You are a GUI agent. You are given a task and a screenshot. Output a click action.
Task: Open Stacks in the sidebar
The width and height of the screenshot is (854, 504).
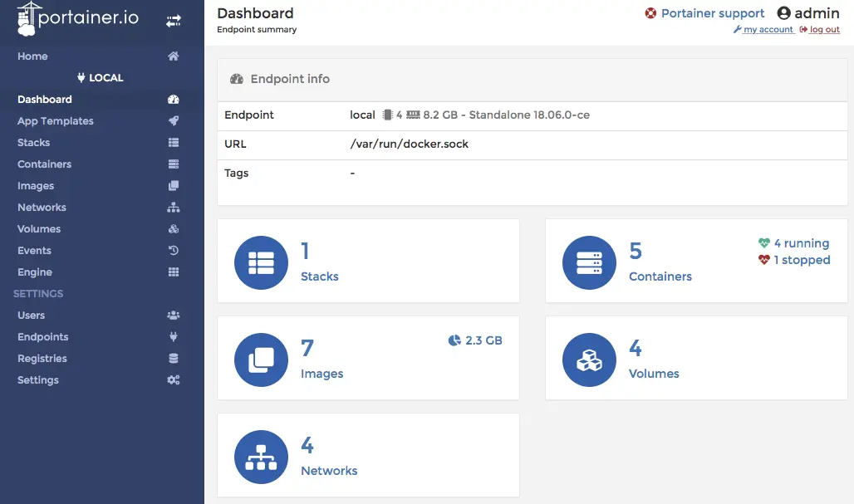(34, 143)
